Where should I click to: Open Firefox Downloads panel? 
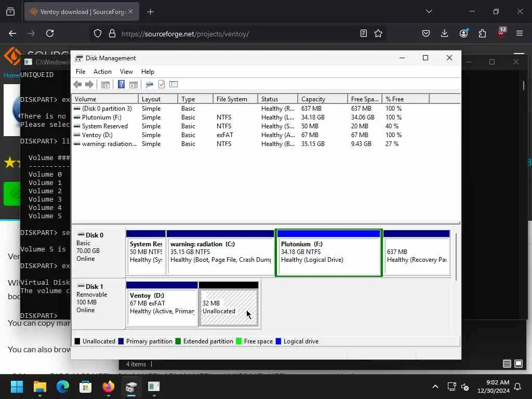click(x=445, y=34)
